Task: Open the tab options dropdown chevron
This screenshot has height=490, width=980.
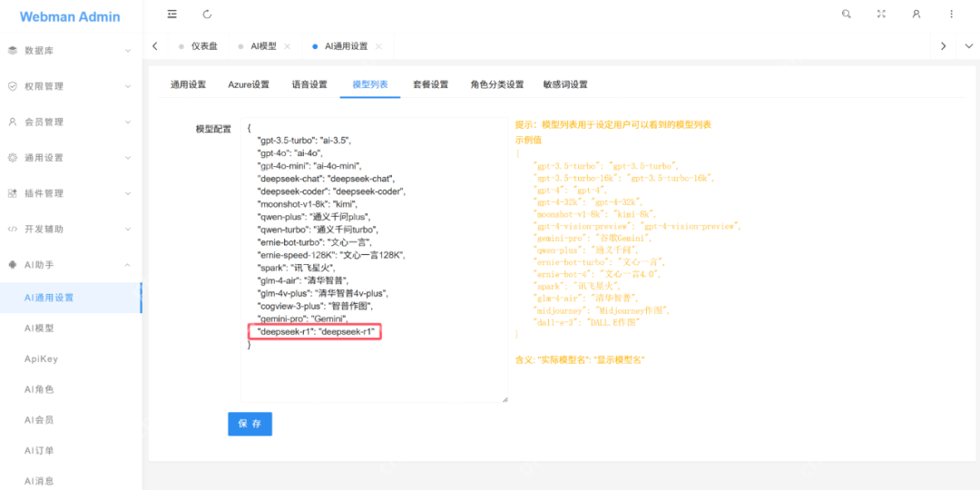Action: 968,46
